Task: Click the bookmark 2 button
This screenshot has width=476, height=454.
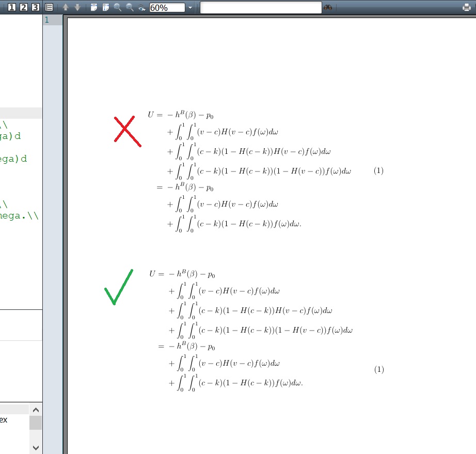Action: (x=23, y=7)
